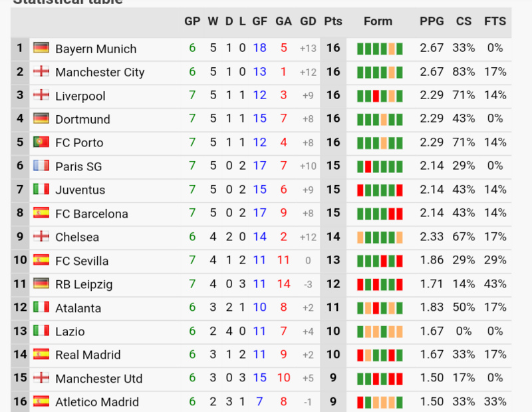Click the Italian flag next to Juventus
Image resolution: width=532 pixels, height=412 pixels.
pyautogui.click(x=41, y=189)
